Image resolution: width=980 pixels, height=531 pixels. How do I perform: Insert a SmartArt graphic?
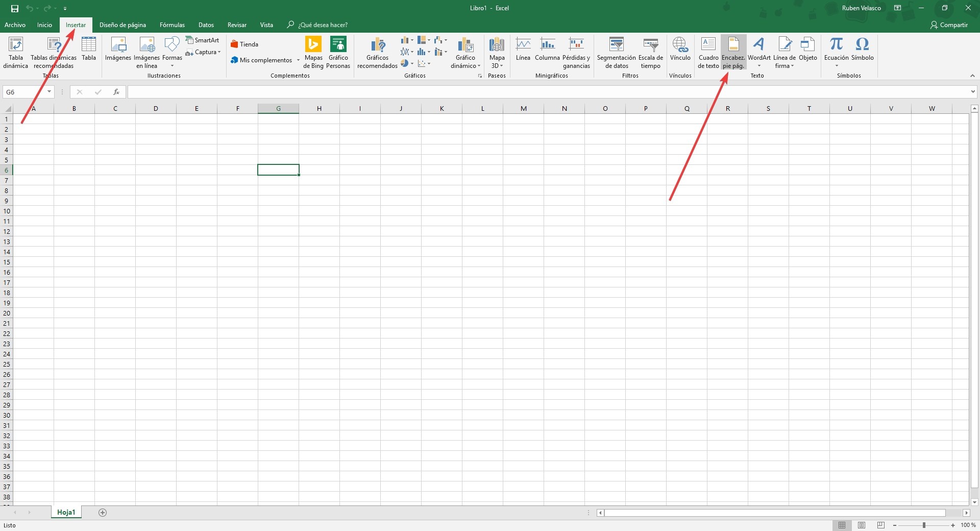point(203,40)
